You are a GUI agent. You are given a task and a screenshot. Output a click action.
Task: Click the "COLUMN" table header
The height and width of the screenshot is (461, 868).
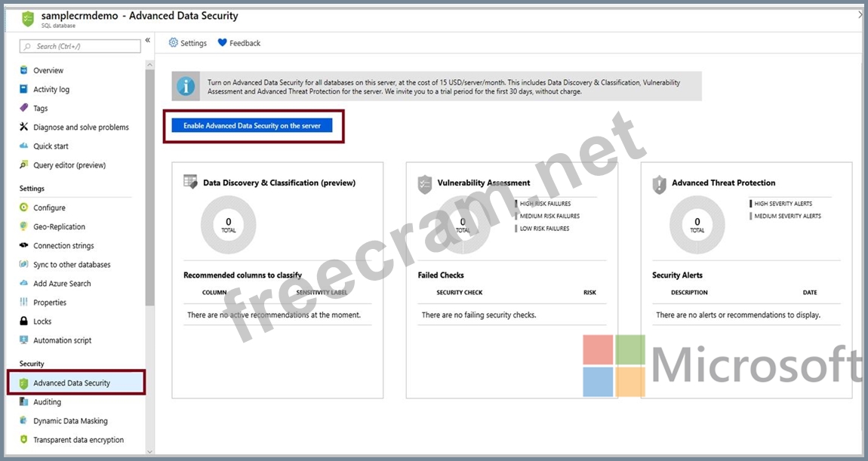(214, 292)
